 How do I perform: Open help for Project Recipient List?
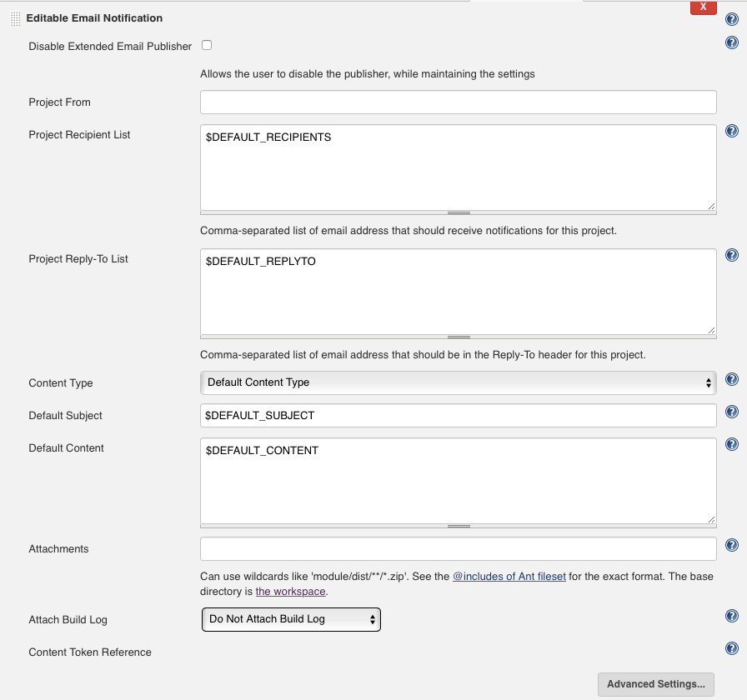732,131
